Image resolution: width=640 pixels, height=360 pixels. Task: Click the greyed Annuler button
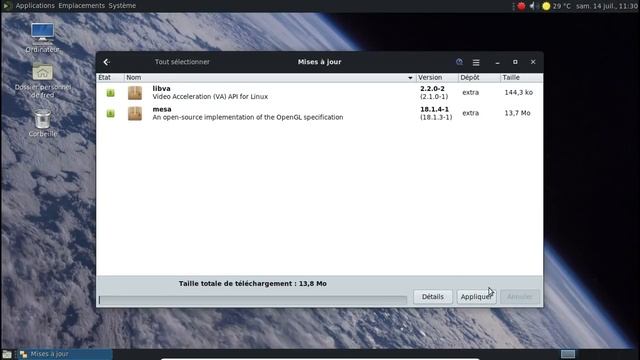(520, 297)
